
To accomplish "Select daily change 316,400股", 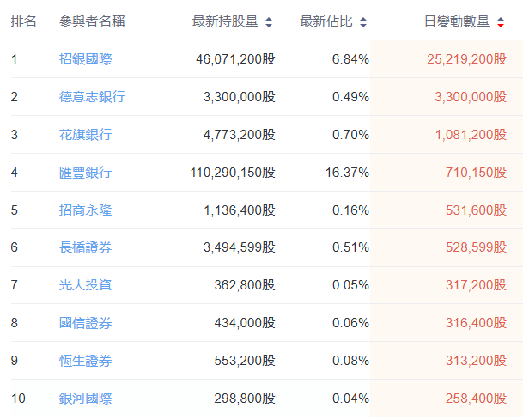I will point(477,323).
